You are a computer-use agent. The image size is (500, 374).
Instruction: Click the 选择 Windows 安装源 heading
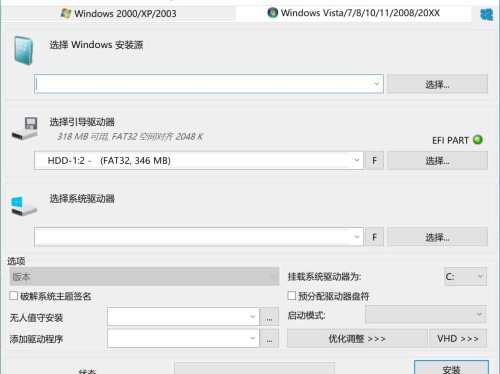tap(96, 45)
